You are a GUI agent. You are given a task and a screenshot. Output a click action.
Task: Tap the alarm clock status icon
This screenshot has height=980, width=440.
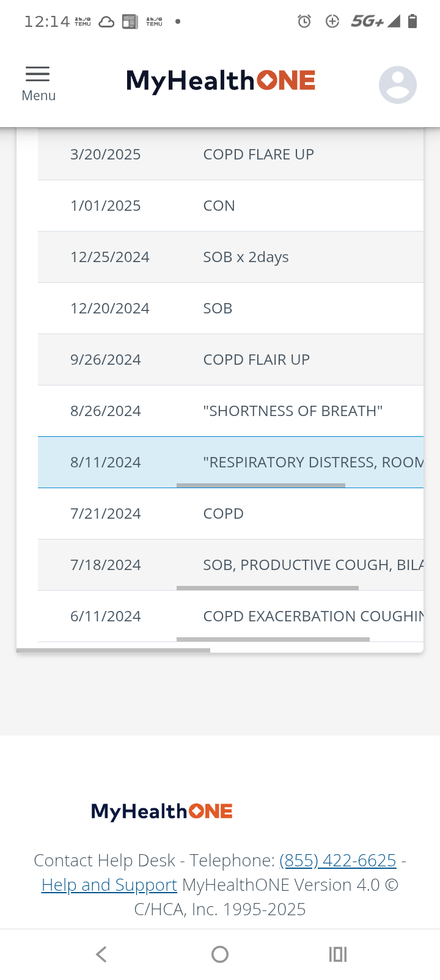click(304, 22)
